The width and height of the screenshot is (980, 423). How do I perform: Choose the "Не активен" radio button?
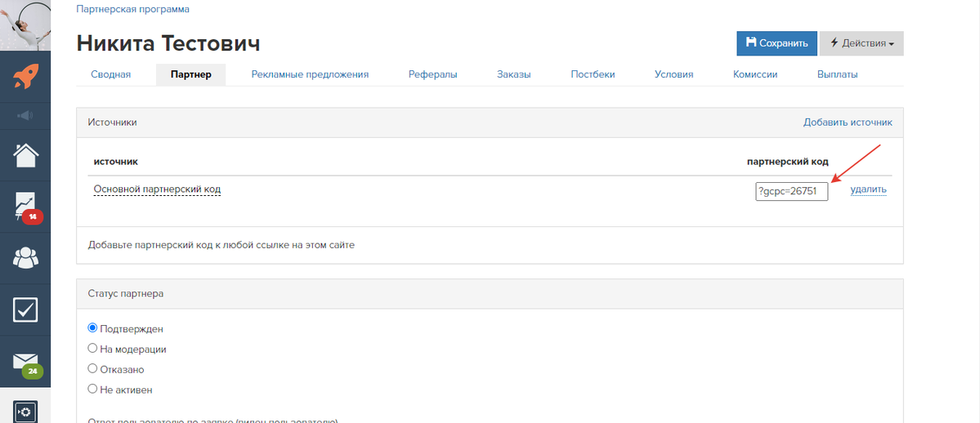92,390
